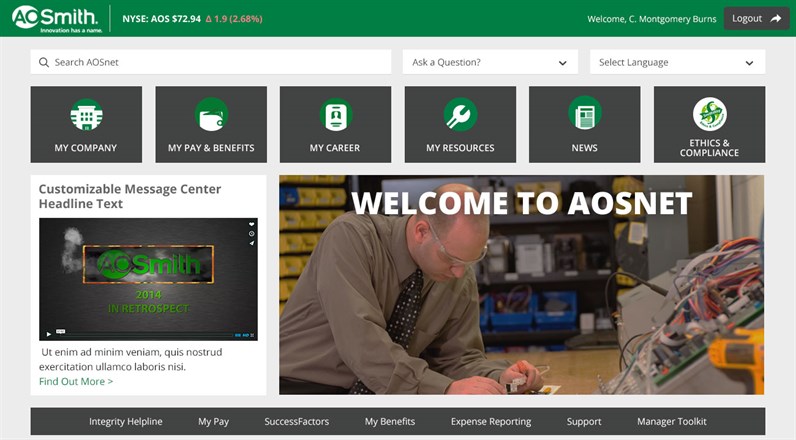Viewport: 796px width, 440px height.
Task: Click the MY COMPANY tile label
Action: point(86,148)
